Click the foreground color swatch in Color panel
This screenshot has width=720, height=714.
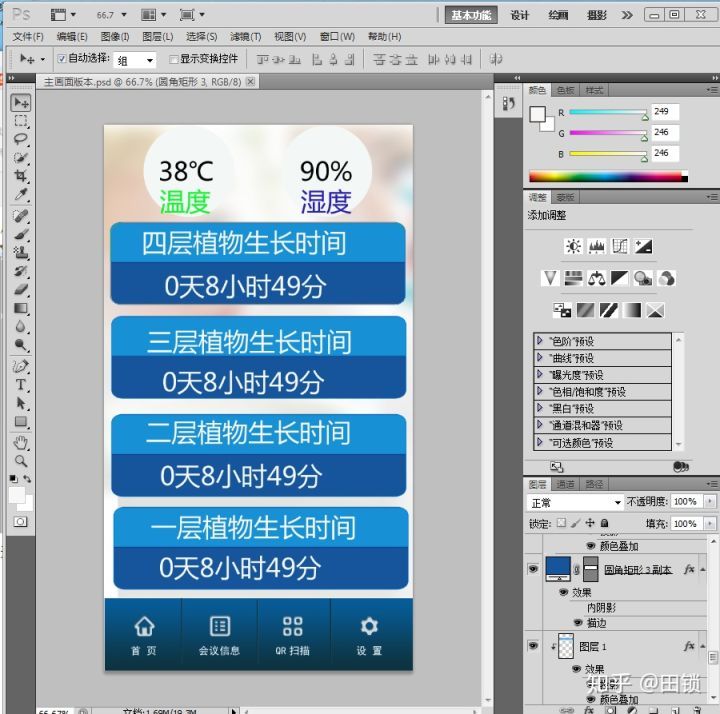537,114
